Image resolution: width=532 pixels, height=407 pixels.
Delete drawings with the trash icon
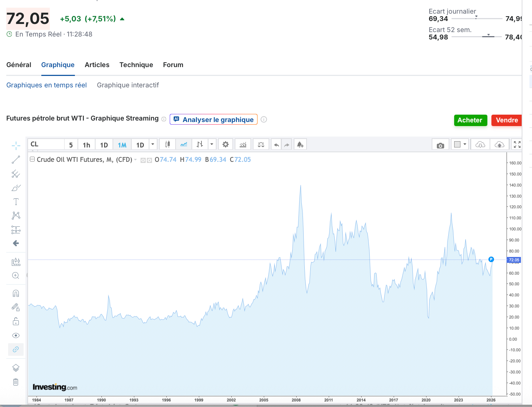click(16, 382)
